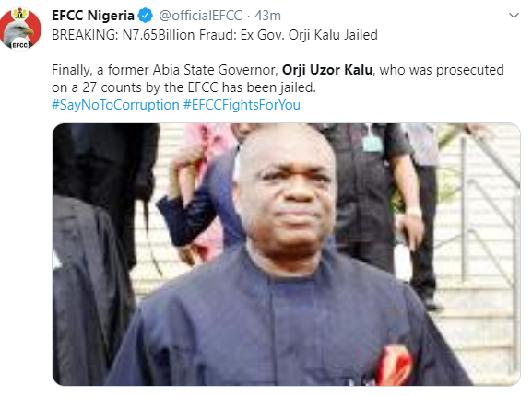Click the EFCC label on the avatar
Screen dimensions: 532x396
click(19, 45)
